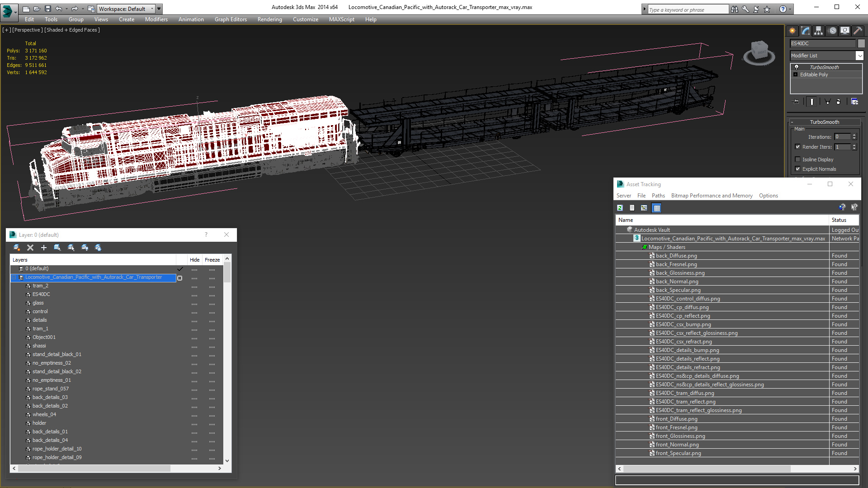Click the Undo arrow icon
This screenshot has width=868, height=488.
pos(59,9)
